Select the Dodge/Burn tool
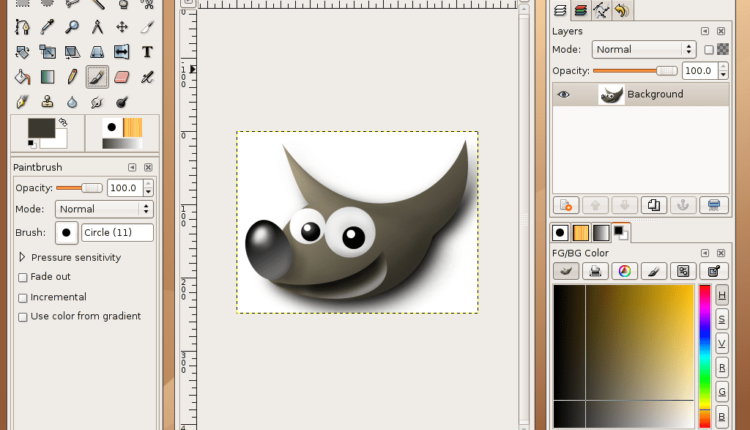 (122, 102)
